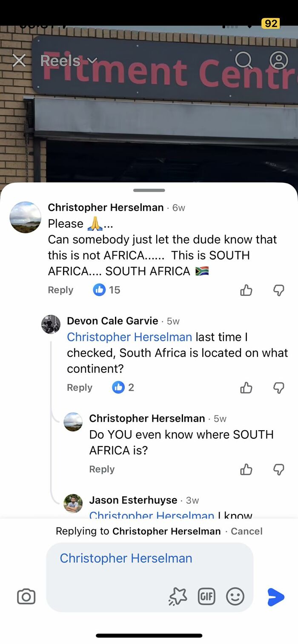Close the Reels view with X
The image size is (298, 644).
click(19, 61)
